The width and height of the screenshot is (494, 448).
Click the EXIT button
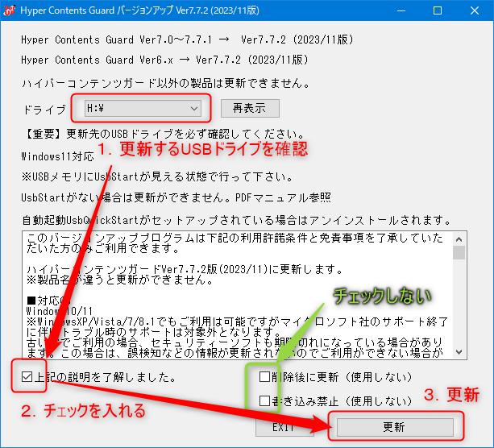click(284, 428)
